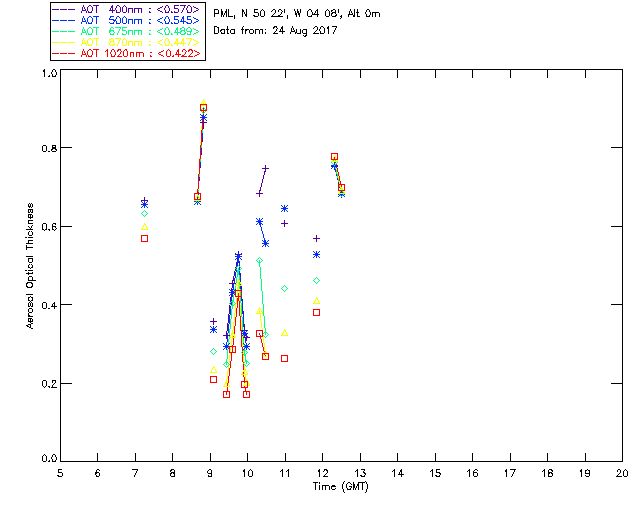Screen dimensions: 640x512
Task: Click the red square marker just after hour 7
Action: point(144,238)
